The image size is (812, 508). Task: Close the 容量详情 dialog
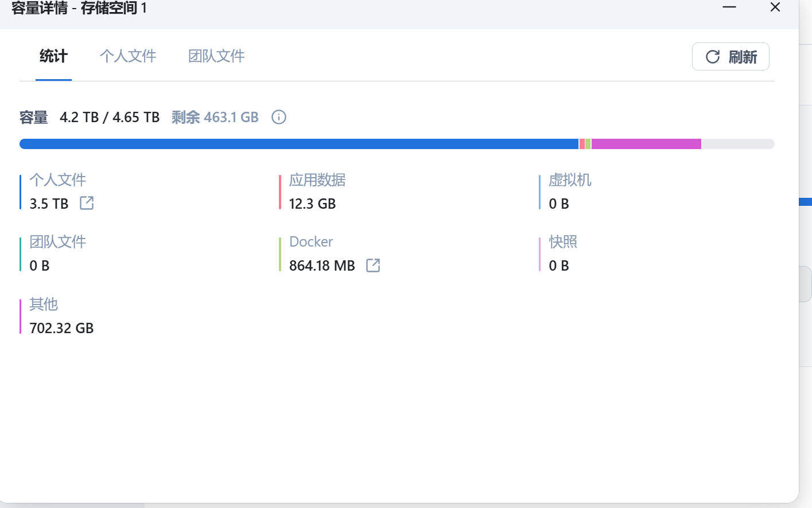pos(775,7)
